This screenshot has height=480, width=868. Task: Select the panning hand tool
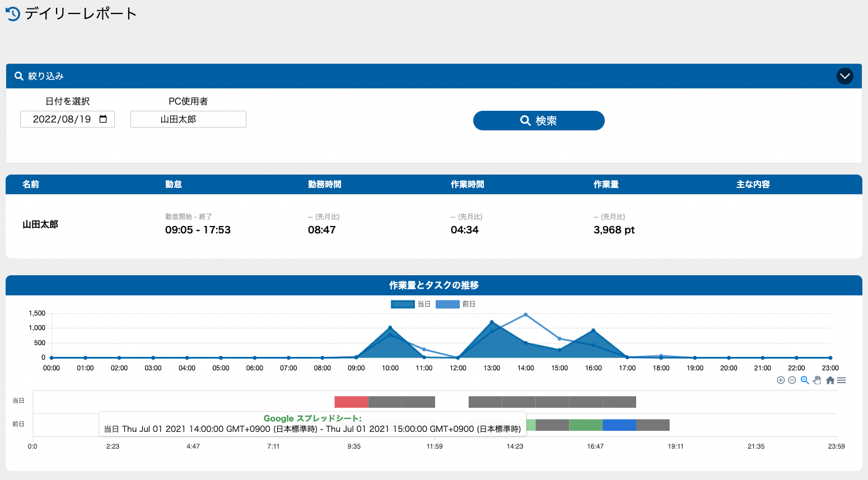point(817,380)
